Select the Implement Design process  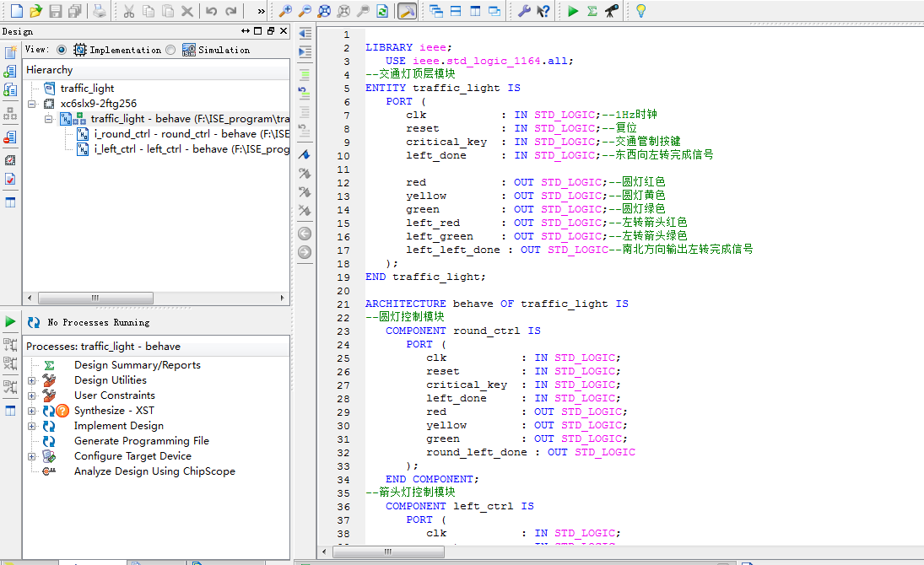coord(118,425)
